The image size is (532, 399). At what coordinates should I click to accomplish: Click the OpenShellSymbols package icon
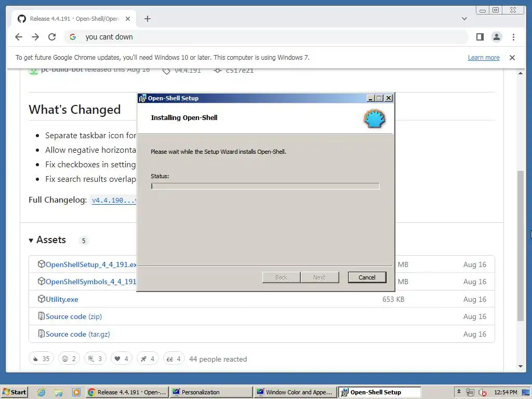(x=41, y=281)
